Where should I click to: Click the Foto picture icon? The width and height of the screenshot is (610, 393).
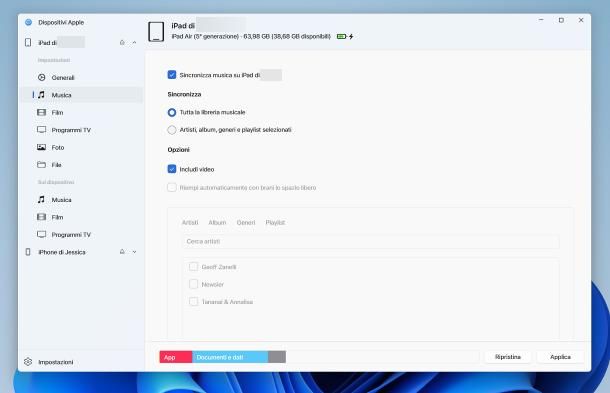(x=41, y=147)
